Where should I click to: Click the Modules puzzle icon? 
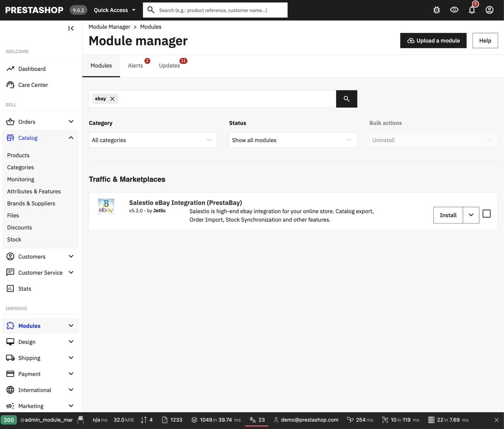pos(10,326)
